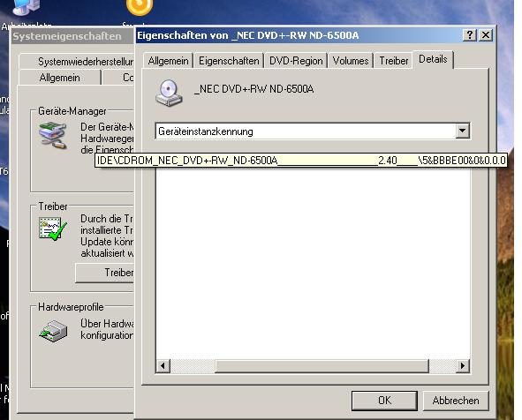Click the Hardwareprofile group label
This screenshot has height=420, width=522.
[x=71, y=306]
